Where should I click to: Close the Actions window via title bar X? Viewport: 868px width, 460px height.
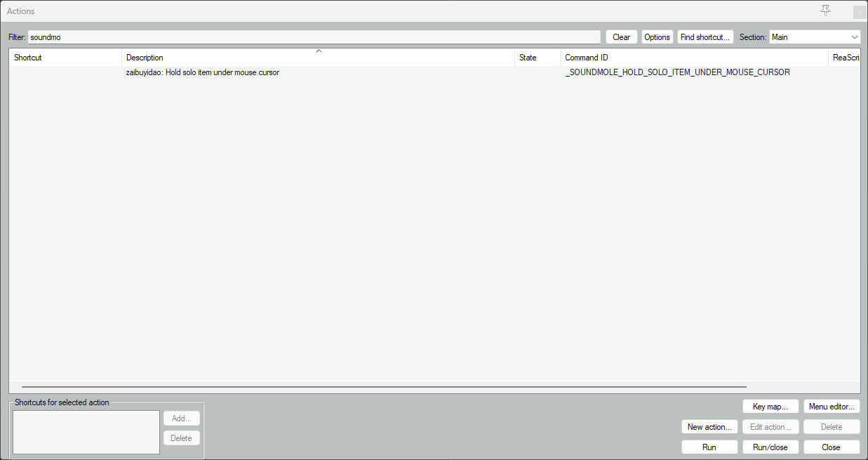[860, 12]
